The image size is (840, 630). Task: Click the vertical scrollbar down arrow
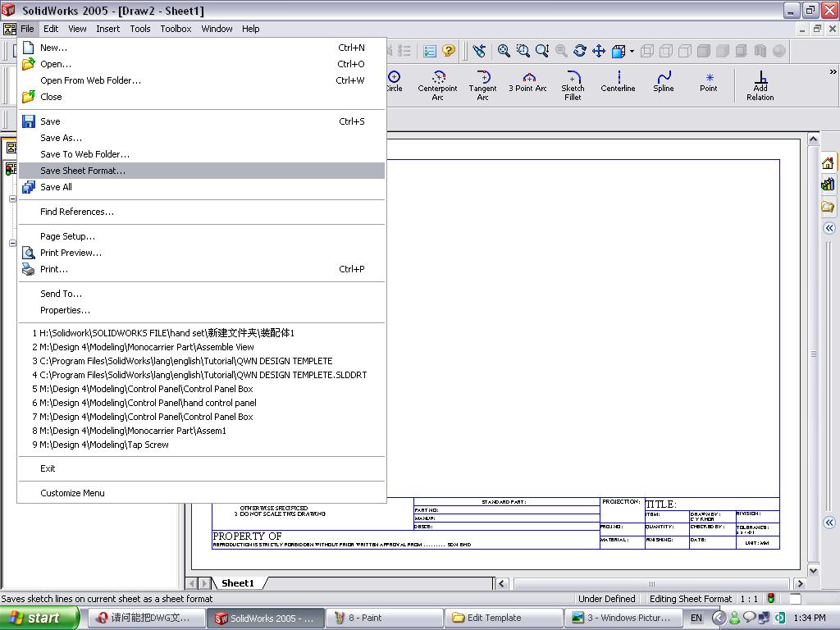pyautogui.click(x=813, y=571)
